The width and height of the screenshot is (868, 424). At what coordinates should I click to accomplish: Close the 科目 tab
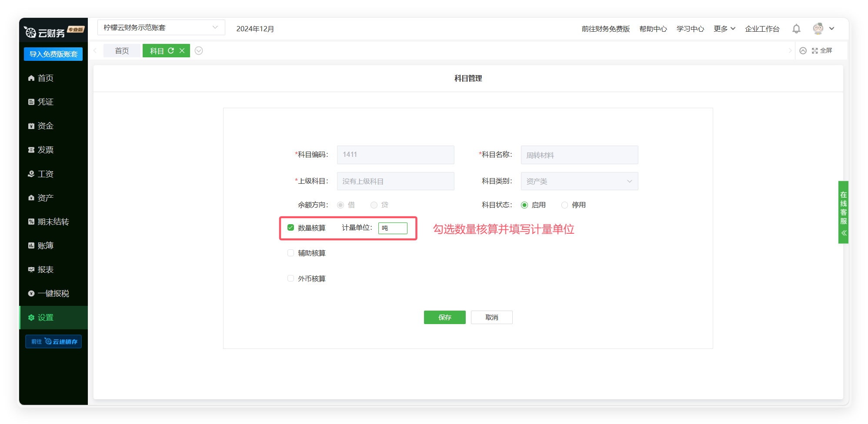point(182,51)
